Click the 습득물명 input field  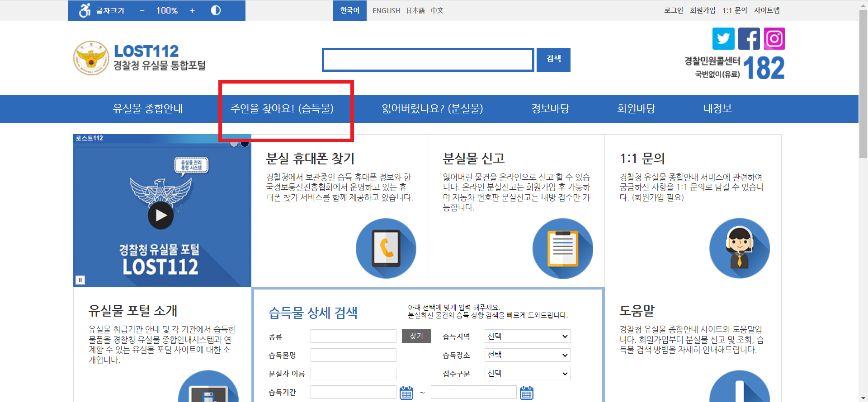[x=354, y=355]
